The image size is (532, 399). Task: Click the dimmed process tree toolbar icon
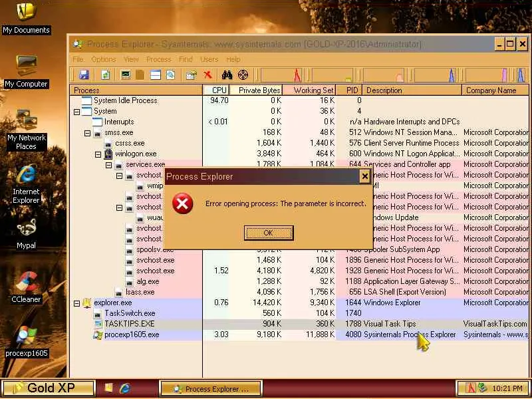(x=140, y=74)
